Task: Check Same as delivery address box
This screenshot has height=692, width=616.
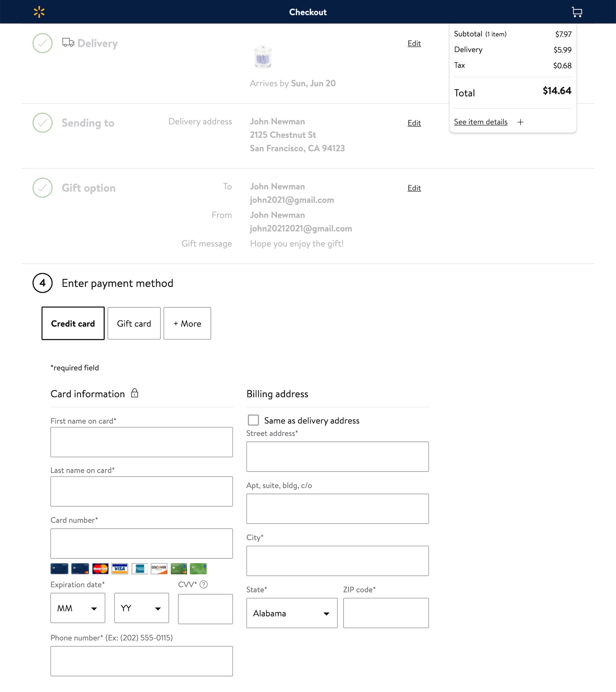Action: [x=253, y=420]
